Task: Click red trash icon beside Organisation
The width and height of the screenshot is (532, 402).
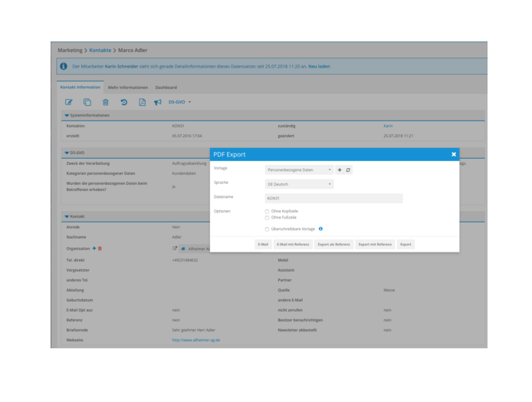Action: click(x=100, y=249)
